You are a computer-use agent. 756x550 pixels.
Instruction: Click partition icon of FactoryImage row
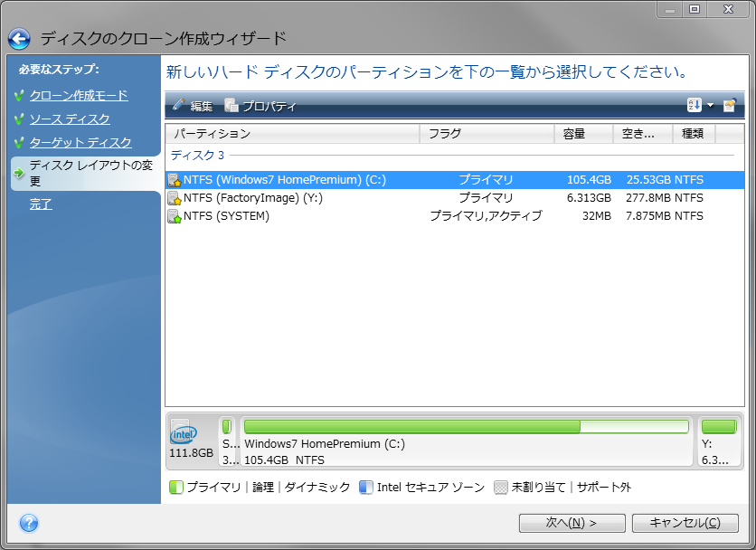tap(174, 198)
